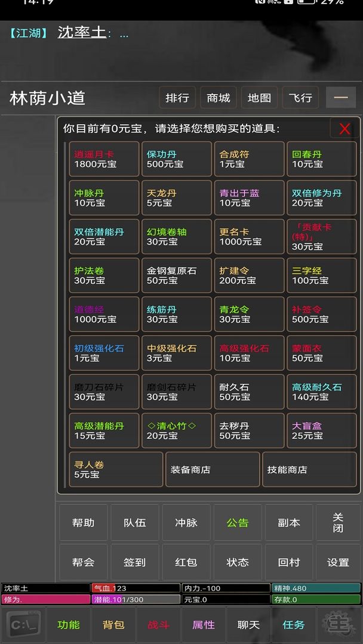Viewport: 363px width, 644px height.
Task: Collapse panel with the minus button
Action: click(341, 98)
